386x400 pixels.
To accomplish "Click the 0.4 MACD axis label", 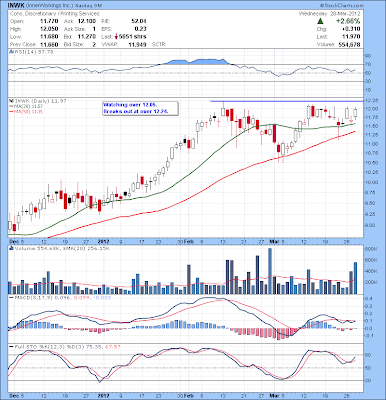I will tap(368, 299).
